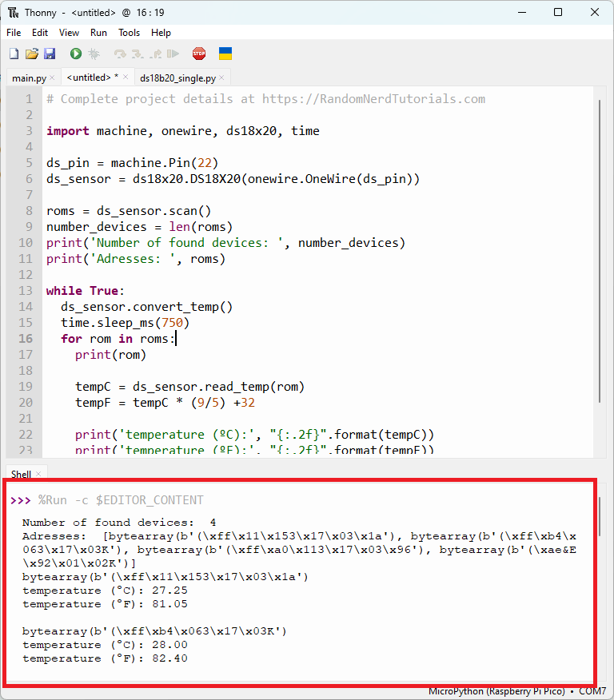The width and height of the screenshot is (614, 700).
Task: Switch to the main.py tab
Action: coord(29,78)
